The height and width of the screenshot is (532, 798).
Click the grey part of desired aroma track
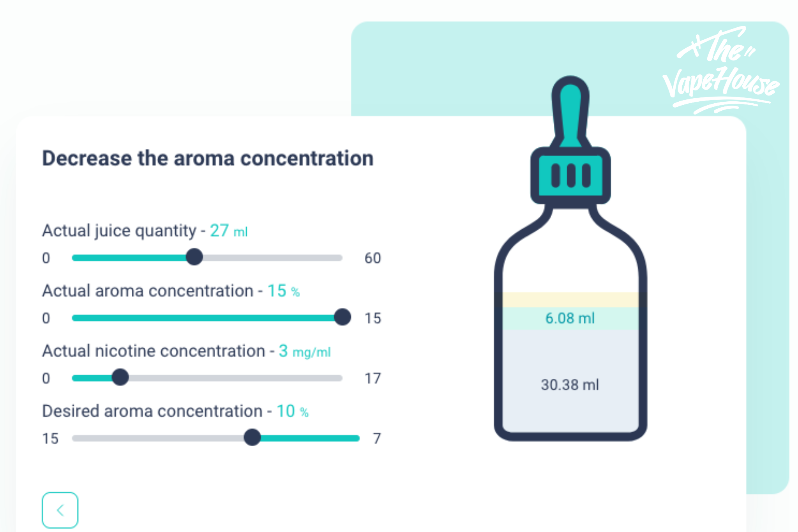pyautogui.click(x=158, y=438)
